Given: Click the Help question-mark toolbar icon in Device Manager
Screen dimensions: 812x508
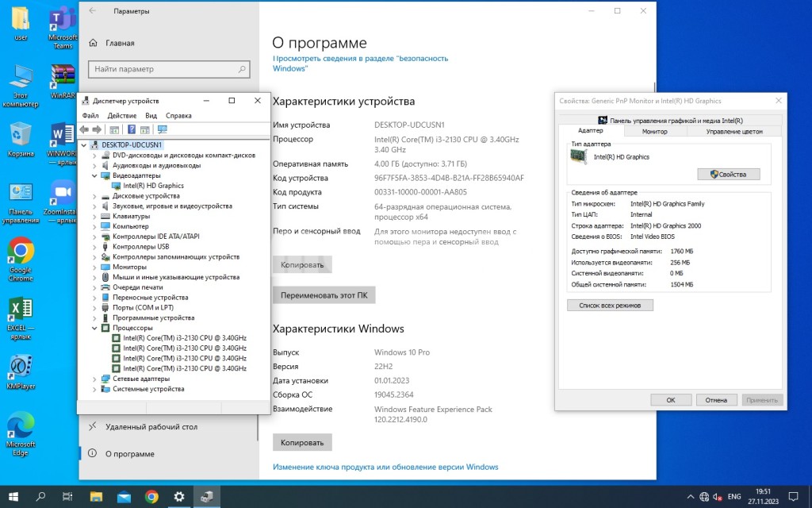Looking at the screenshot, I should [132, 129].
